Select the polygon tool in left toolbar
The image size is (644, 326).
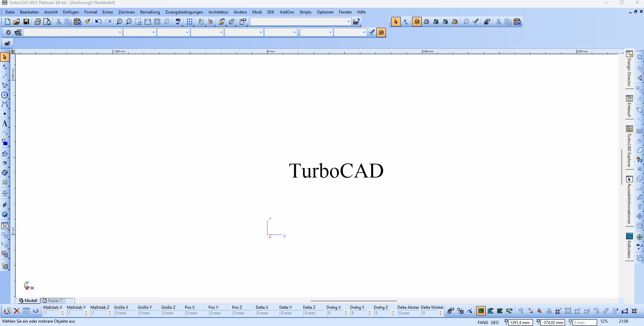[5, 86]
